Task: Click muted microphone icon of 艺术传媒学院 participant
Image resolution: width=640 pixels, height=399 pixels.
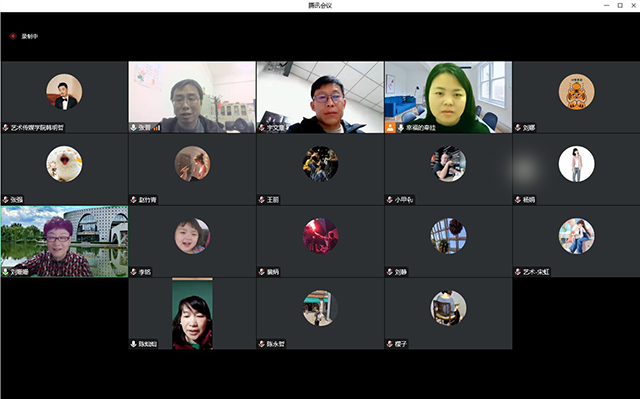Action: [x=6, y=128]
